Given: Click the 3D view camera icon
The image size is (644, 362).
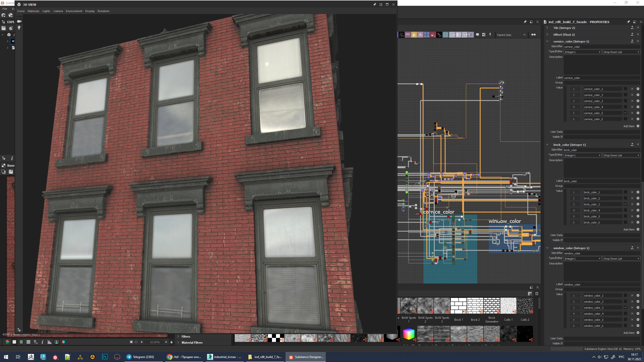Looking at the screenshot, I should click(19, 21).
